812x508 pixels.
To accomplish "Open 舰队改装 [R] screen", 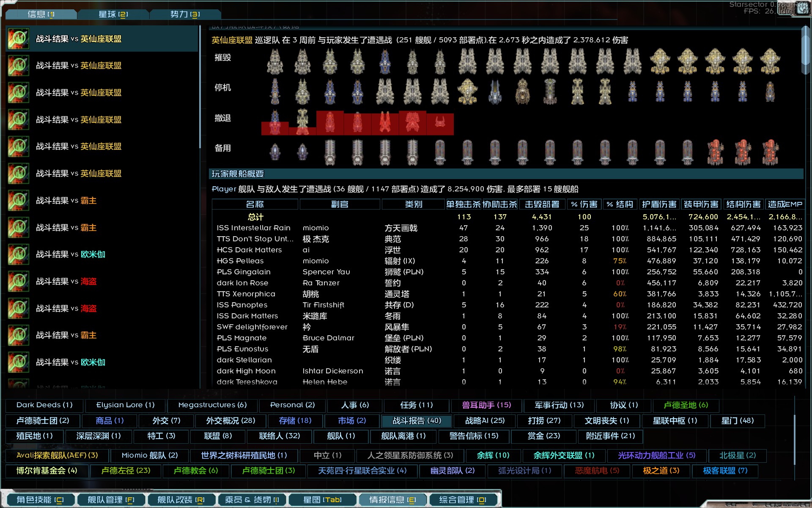I will [181, 500].
